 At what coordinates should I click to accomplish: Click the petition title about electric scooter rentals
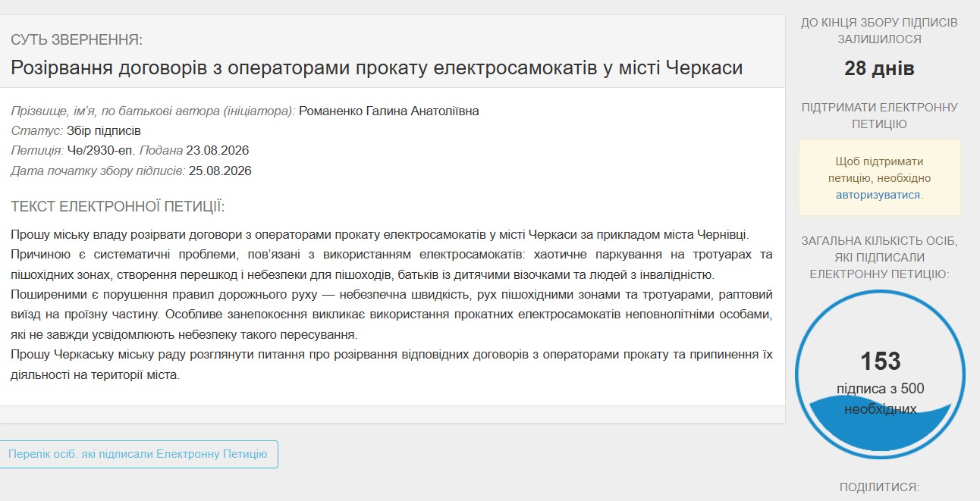point(376,67)
